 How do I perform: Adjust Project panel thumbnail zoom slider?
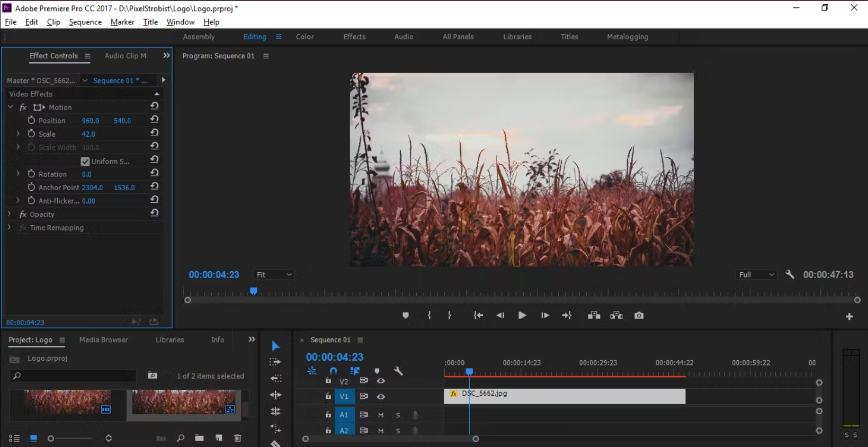click(x=51, y=439)
